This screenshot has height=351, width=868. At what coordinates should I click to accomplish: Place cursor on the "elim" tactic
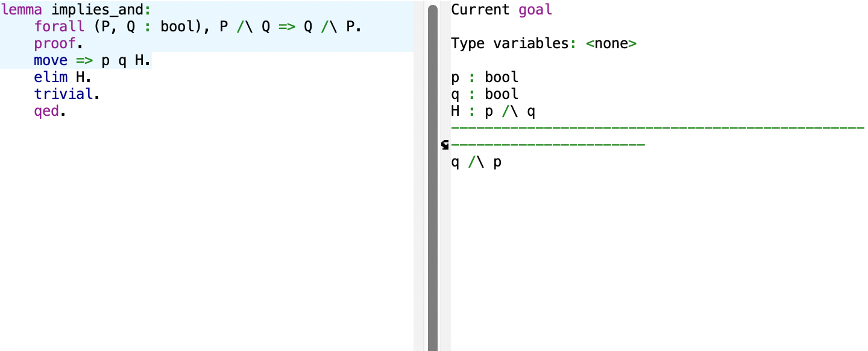coord(51,78)
